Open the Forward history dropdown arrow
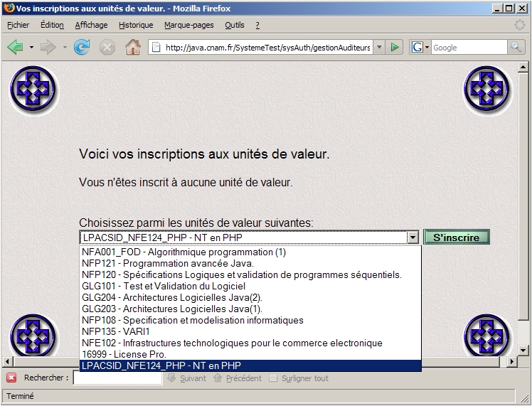Image resolution: width=532 pixels, height=406 pixels. coord(65,47)
